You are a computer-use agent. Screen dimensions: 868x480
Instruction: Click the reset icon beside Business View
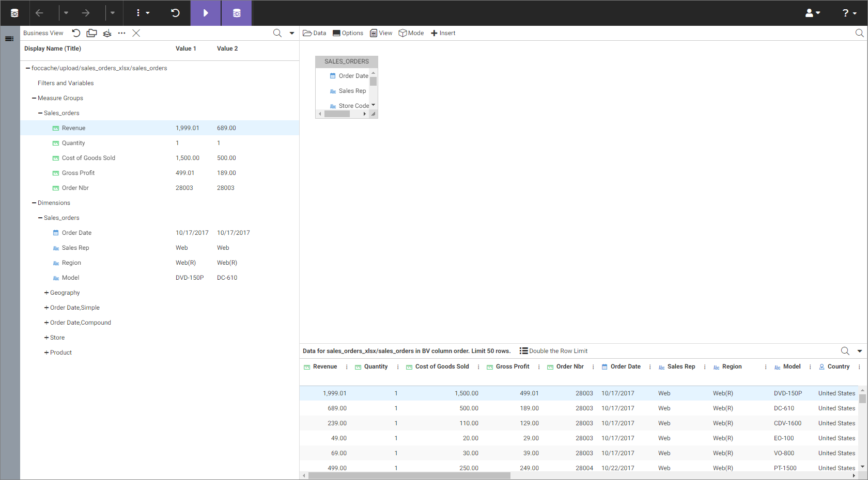coord(76,33)
